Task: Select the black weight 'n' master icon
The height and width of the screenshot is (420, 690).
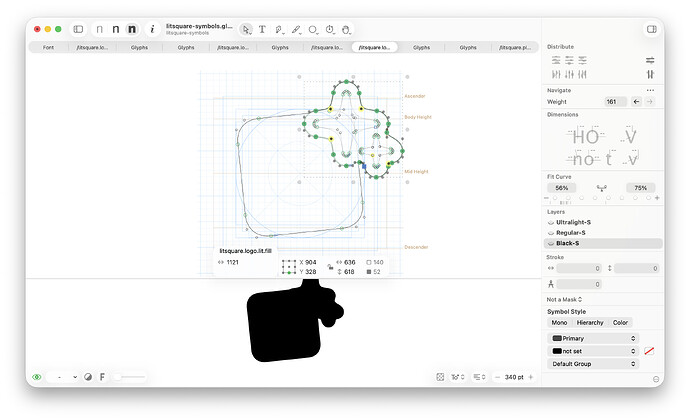Action: (132, 29)
